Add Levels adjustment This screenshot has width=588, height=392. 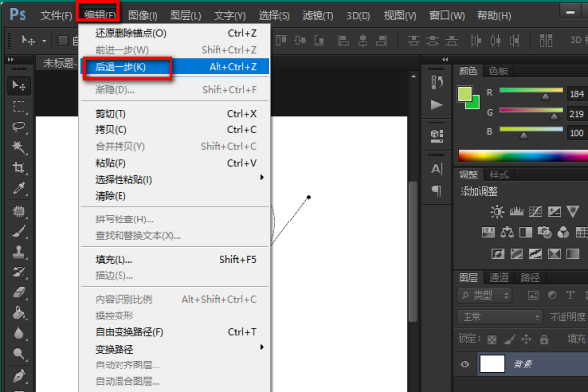pos(516,212)
